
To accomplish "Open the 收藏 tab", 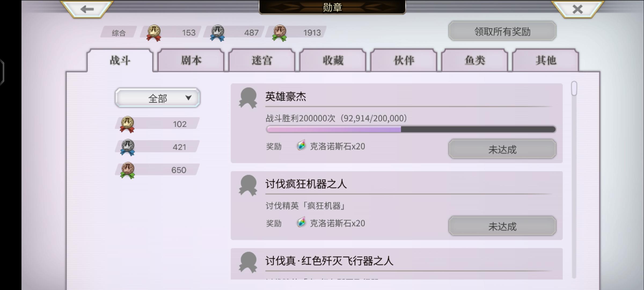I will click(x=333, y=60).
